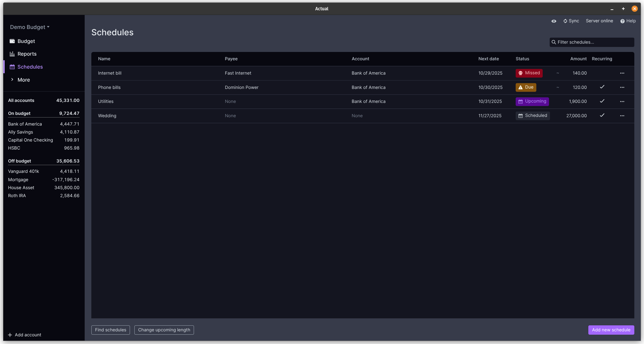Viewport: 644px width, 344px height.
Task: Click the Sync refresh icon
Action: [565, 21]
